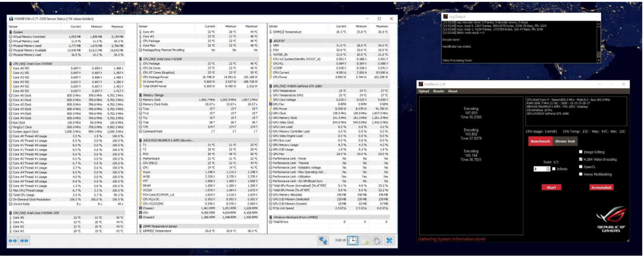Click the icon beside Total Errors
The height and width of the screenshot is (257, 644).
point(271,222)
